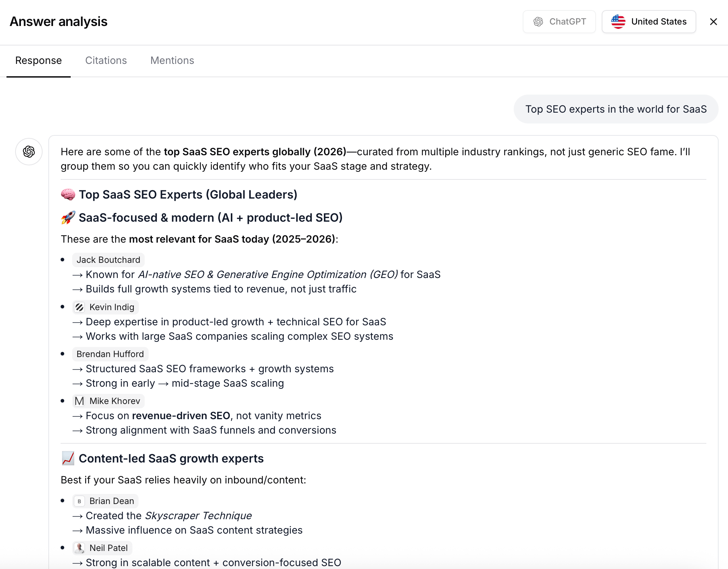
Task: Click the M icon beside Mike Khorev
Action: pos(80,401)
